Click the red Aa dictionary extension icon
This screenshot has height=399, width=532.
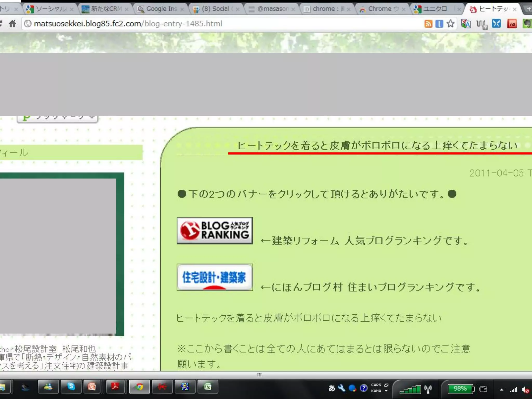[x=512, y=24]
